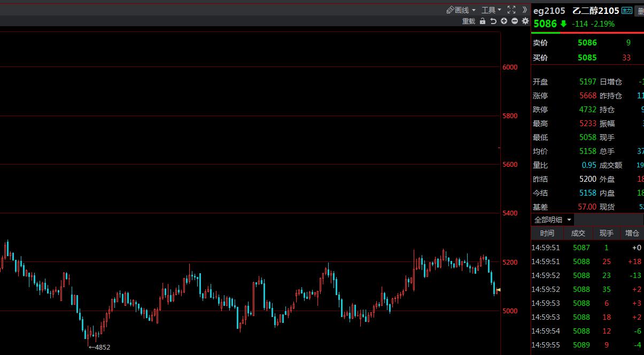Click the 4852 low price label on chart
Screen dimensions: 644x355
pos(100,347)
